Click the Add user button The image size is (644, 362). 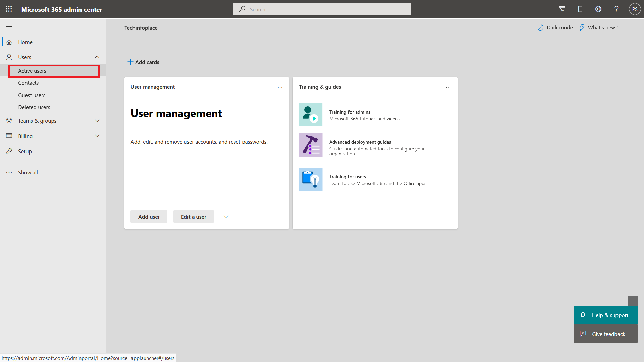pyautogui.click(x=149, y=216)
